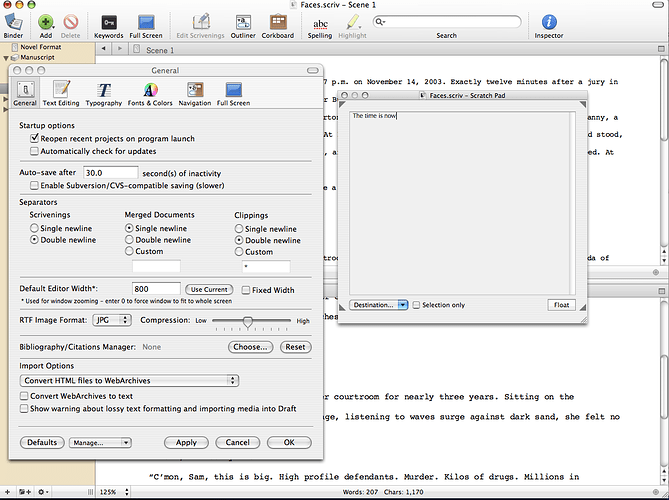Open the gear menu in binder footer
Screen dimensions: 669x500
[x=43, y=492]
